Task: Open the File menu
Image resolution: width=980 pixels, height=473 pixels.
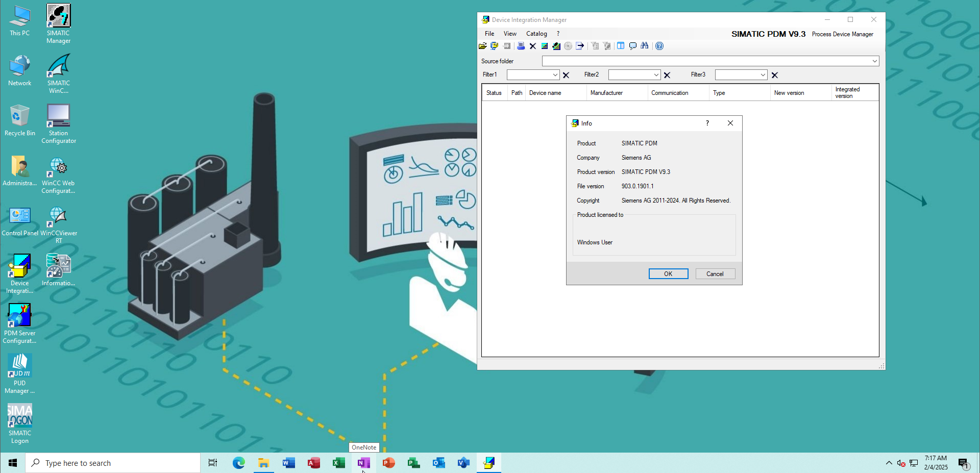Action: 489,34
